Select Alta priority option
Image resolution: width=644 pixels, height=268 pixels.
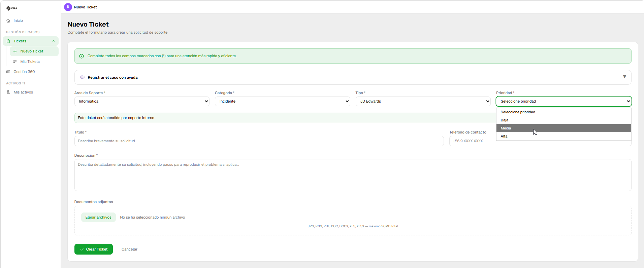click(x=564, y=136)
